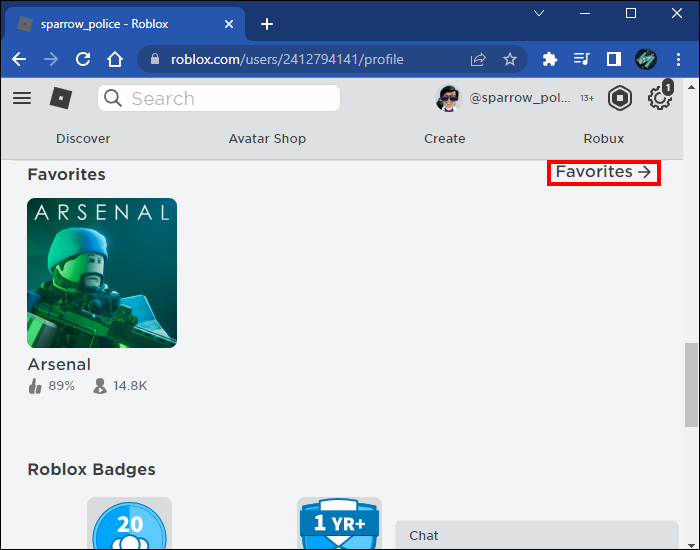
Task: Click the padlock site info icon
Action: pos(155,59)
